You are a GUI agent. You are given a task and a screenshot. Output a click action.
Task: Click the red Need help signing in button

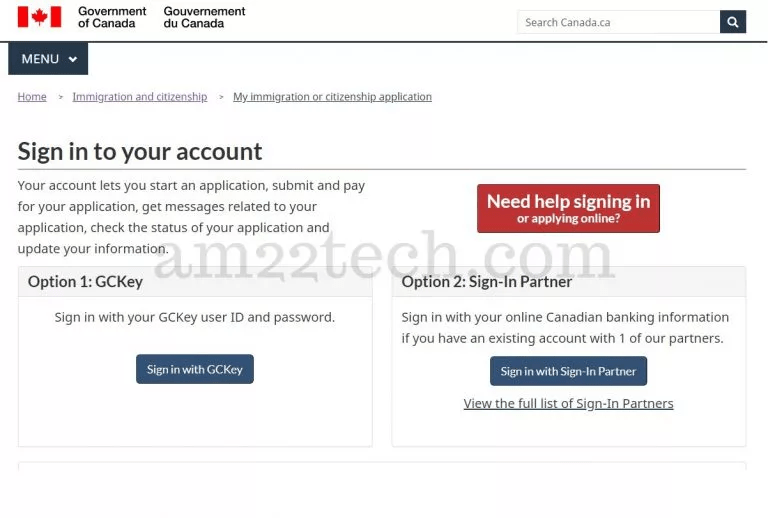tap(568, 209)
